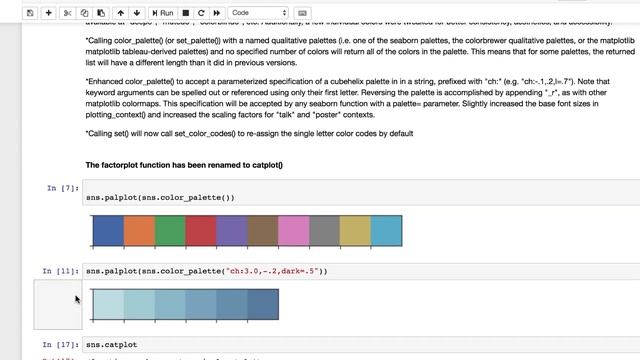Screen dimensions: 640x360
Task: Run the current cell
Action: (x=163, y=13)
